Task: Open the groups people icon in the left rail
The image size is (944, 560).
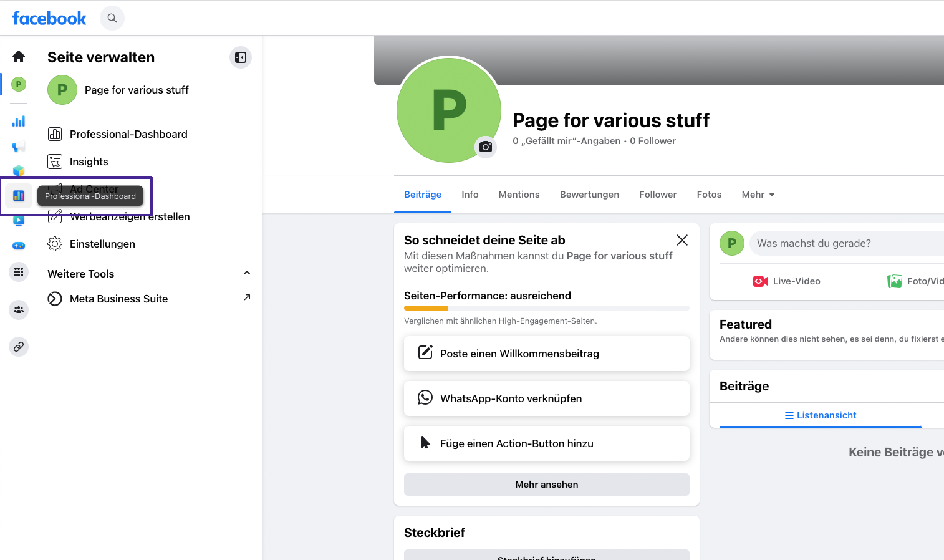Action: pos(19,310)
